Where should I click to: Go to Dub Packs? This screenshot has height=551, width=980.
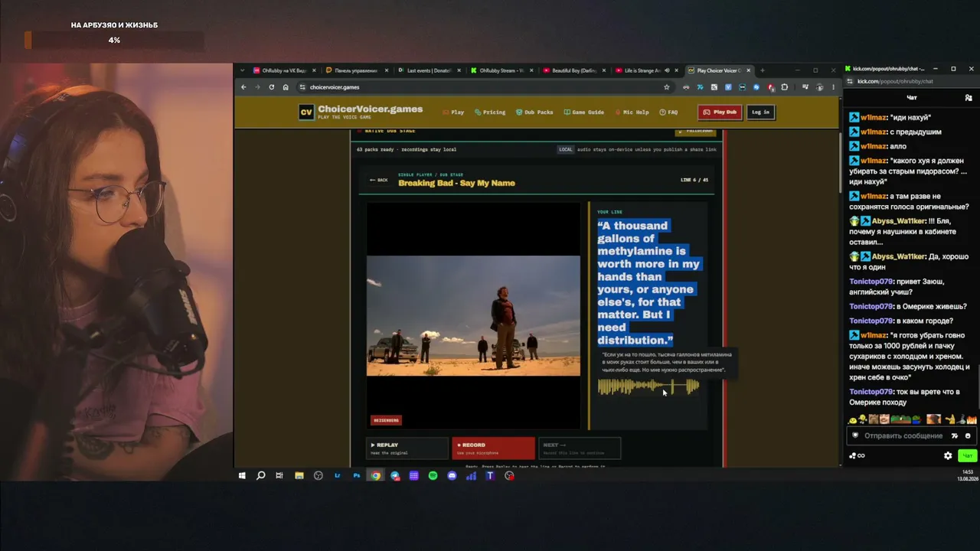tap(534, 112)
